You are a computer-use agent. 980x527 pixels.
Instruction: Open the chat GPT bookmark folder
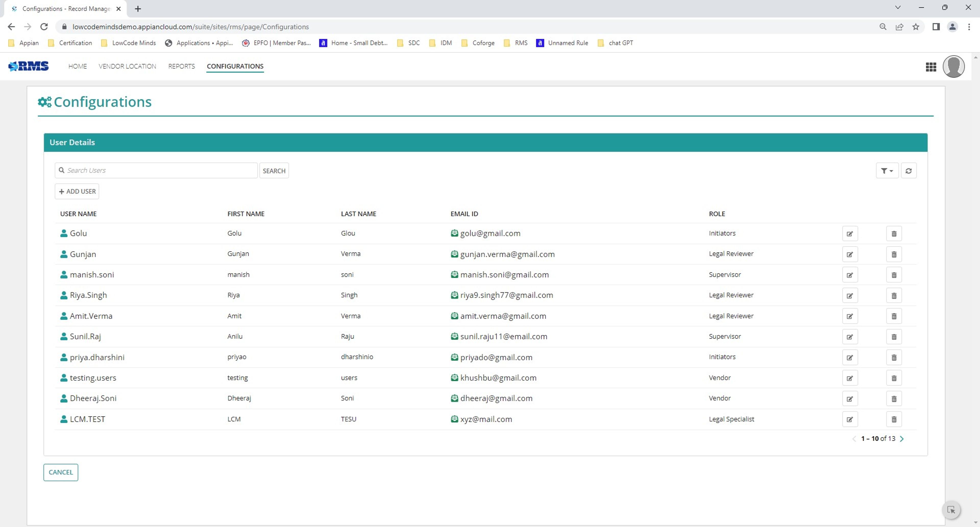(x=616, y=43)
